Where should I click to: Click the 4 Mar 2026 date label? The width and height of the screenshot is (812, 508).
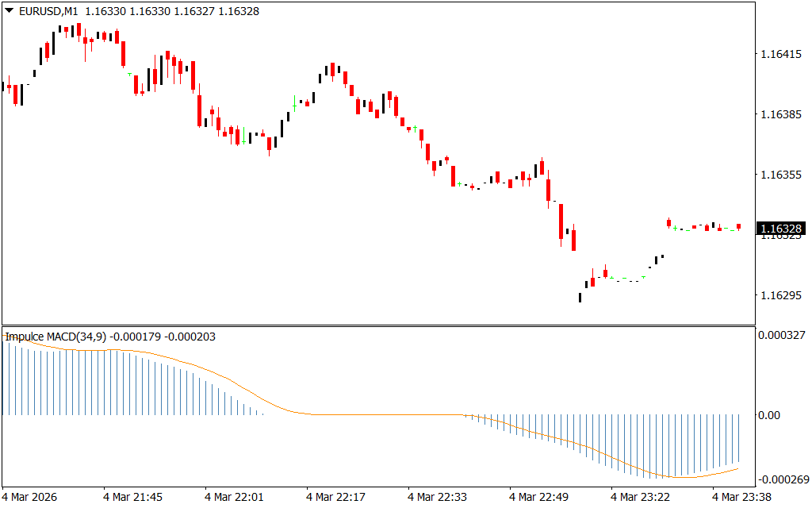pos(31,497)
